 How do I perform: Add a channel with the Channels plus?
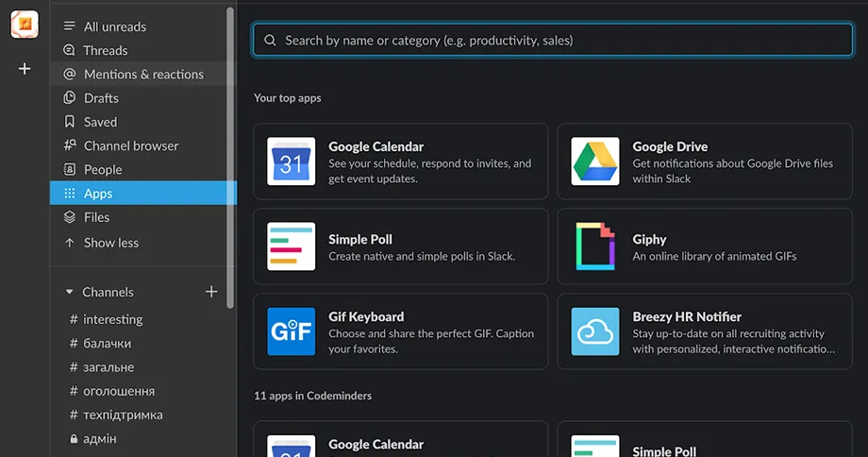click(211, 292)
